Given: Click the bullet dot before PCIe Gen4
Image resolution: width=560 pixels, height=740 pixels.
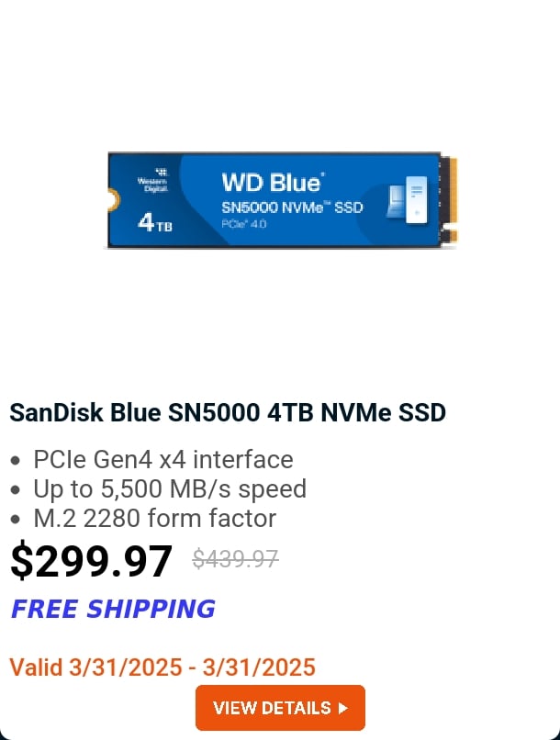Looking at the screenshot, I should [15, 461].
